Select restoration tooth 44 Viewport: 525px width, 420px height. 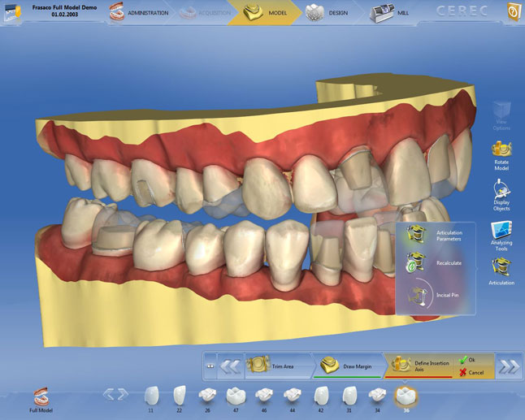tap(293, 399)
